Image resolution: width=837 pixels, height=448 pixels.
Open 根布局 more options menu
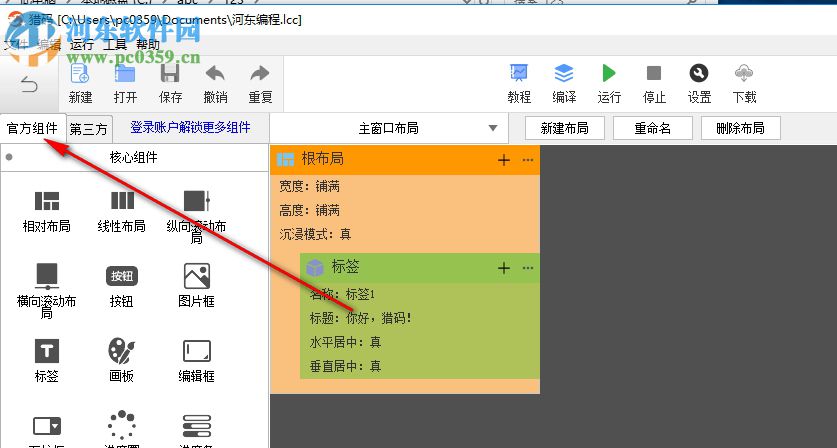[x=528, y=160]
